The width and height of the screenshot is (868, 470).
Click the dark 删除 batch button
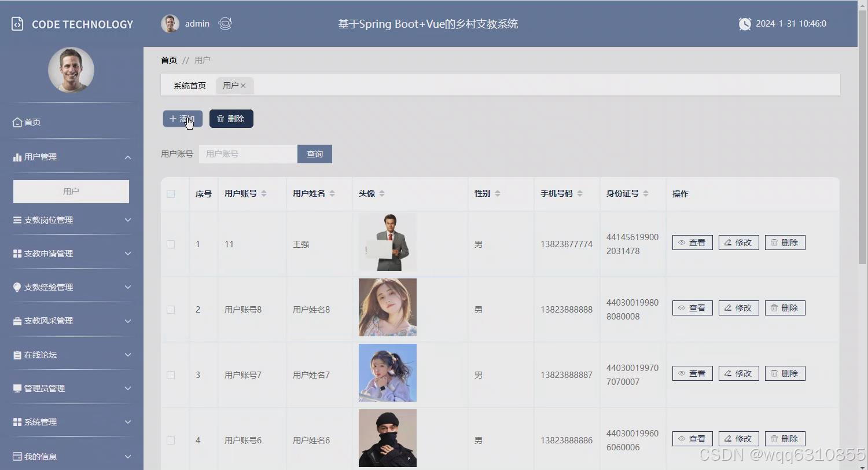click(x=231, y=119)
